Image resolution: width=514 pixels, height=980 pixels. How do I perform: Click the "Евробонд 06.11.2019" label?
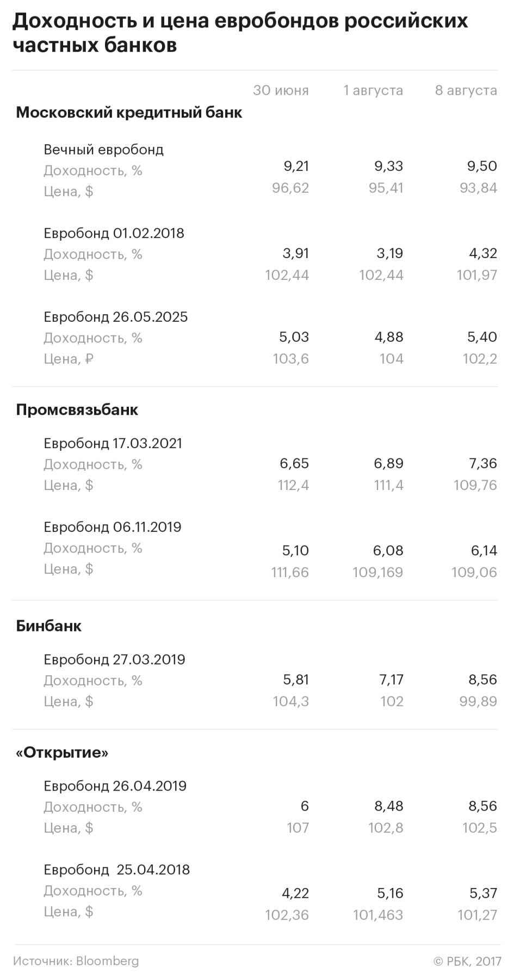pyautogui.click(x=112, y=527)
